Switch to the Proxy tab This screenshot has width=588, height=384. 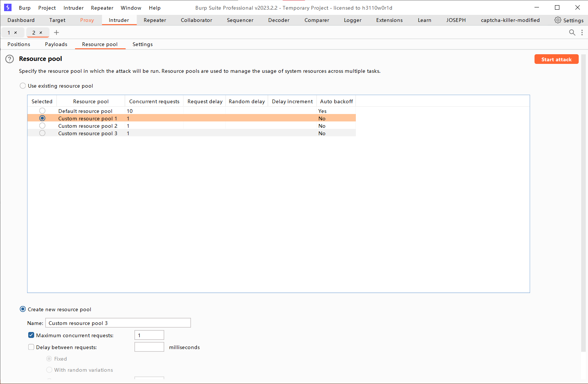click(x=87, y=20)
